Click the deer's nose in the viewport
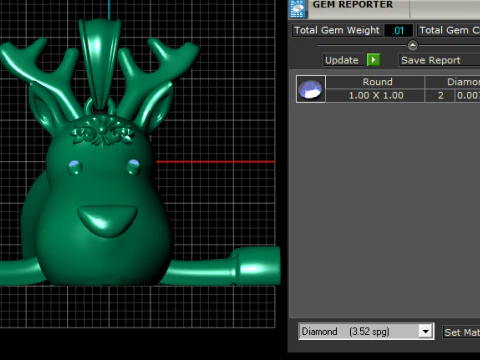Viewport: 480px width, 360px height. (x=107, y=220)
